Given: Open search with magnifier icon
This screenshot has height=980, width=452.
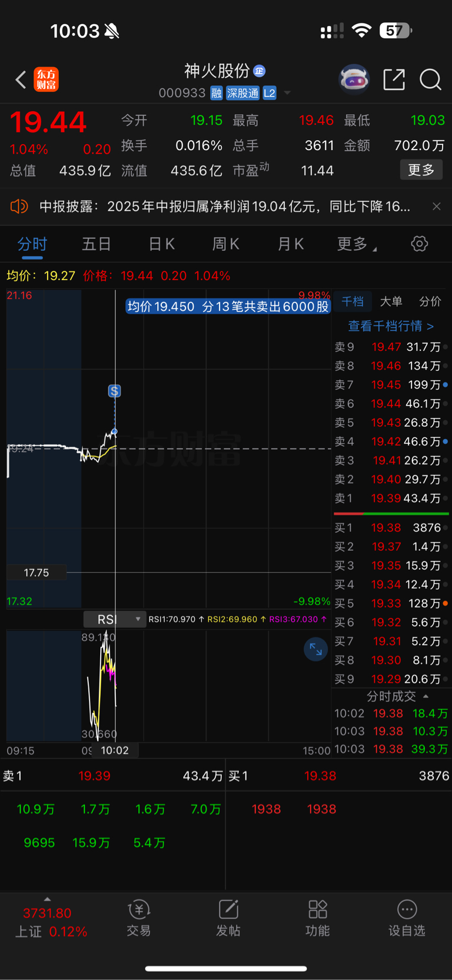Looking at the screenshot, I should coord(430,79).
